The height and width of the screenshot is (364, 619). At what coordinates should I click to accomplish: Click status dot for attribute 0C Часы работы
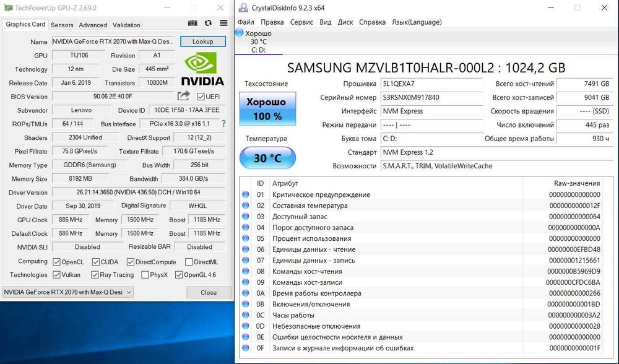coord(246,315)
